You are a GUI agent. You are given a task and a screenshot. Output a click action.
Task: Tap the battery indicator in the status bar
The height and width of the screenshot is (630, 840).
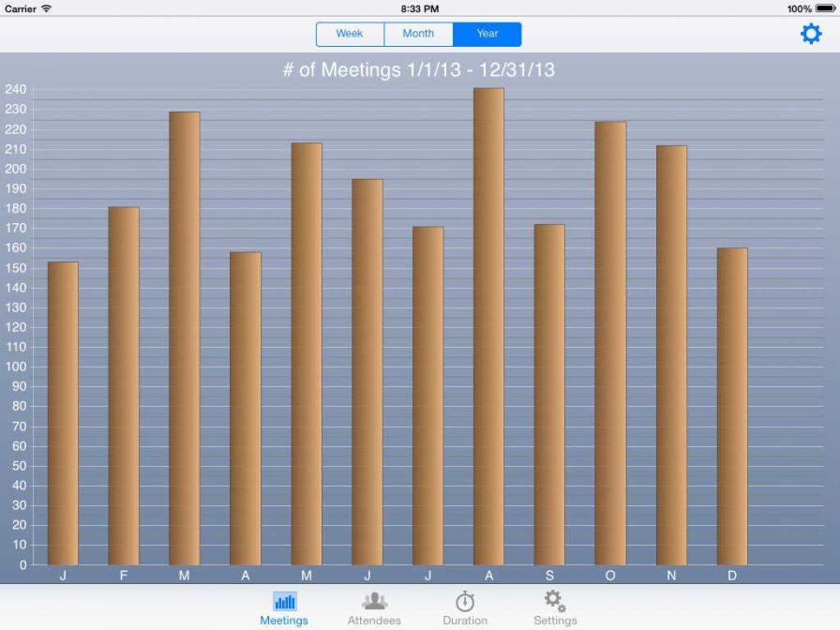tap(823, 7)
